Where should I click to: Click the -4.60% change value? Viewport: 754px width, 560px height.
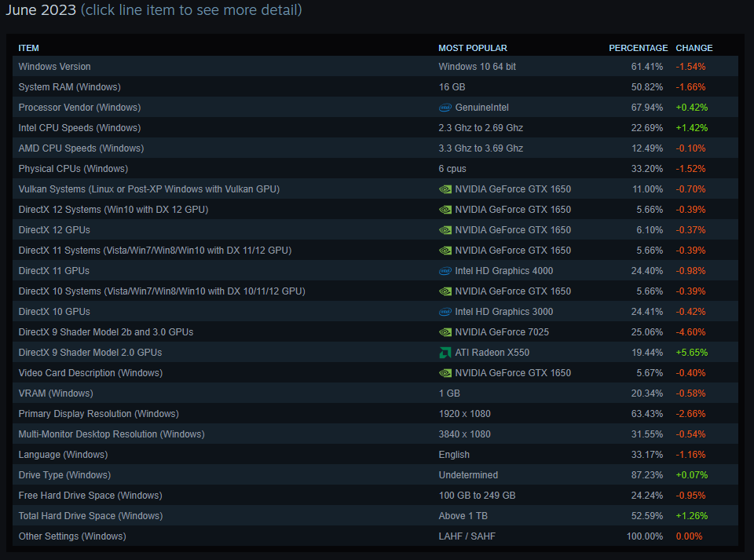(690, 332)
